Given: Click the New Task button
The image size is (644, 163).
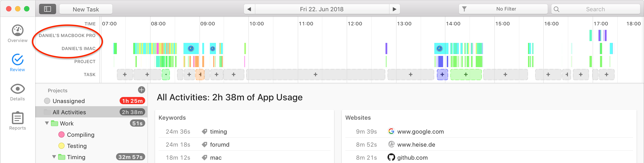Looking at the screenshot, I should click(86, 9).
